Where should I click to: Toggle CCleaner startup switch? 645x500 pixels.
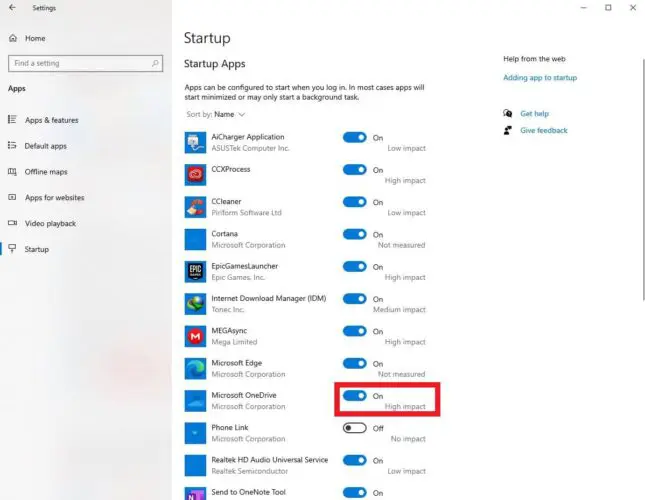pos(355,202)
